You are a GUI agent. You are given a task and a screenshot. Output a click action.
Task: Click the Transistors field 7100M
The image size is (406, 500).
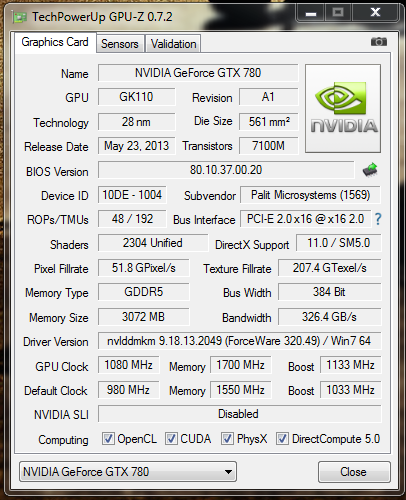pyautogui.click(x=268, y=146)
